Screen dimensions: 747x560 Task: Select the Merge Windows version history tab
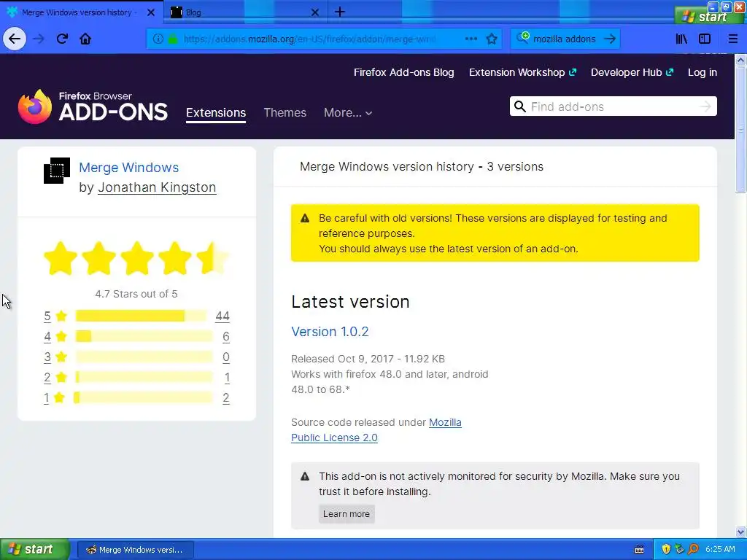(81, 12)
